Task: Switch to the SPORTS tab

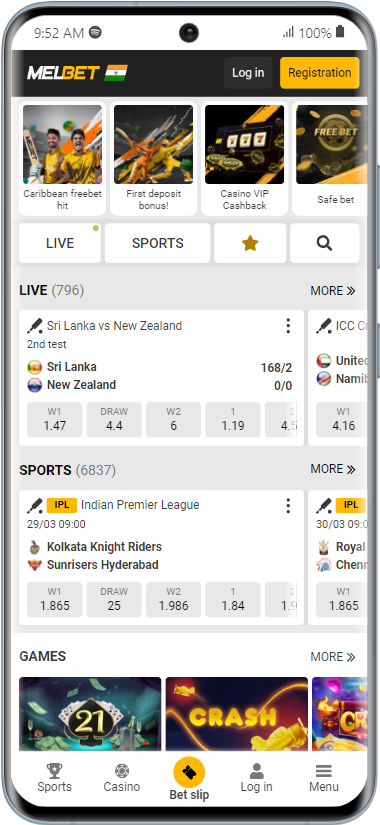Action: tap(157, 243)
